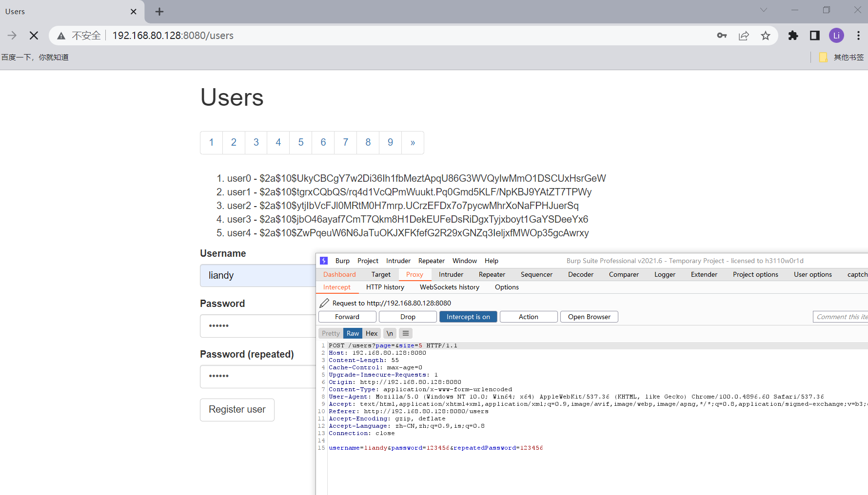Switch to the Decoder tab
This screenshot has height=495, width=868.
(x=581, y=274)
